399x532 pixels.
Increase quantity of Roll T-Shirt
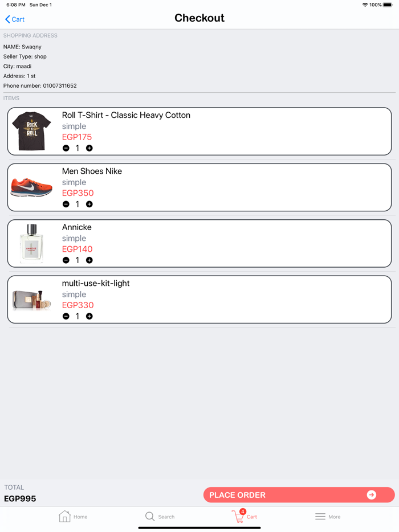pos(89,148)
